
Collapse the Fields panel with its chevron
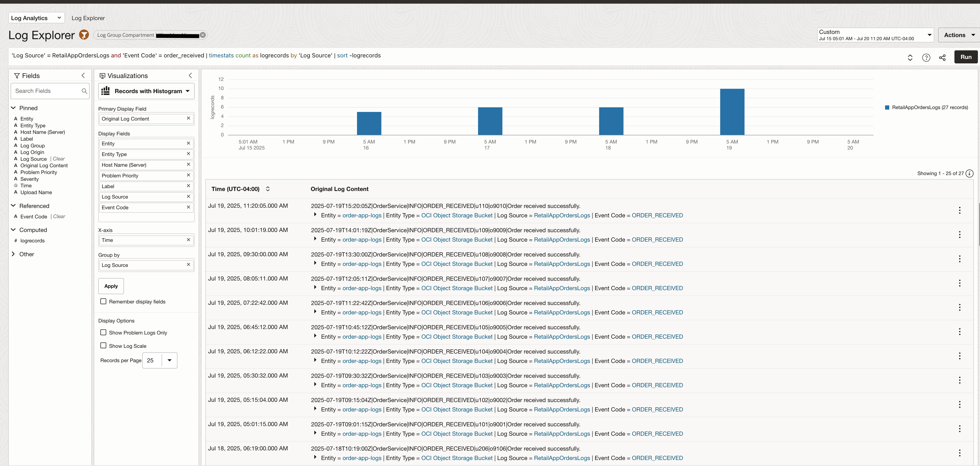pos(83,75)
